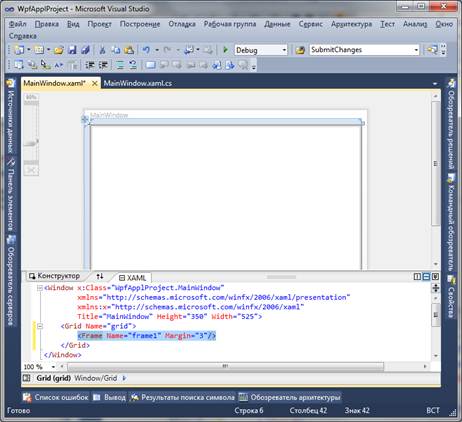Image resolution: width=462 pixels, height=422 pixels.
Task: Click the tag navigator icon left of Grid (grid)
Action: [27, 378]
